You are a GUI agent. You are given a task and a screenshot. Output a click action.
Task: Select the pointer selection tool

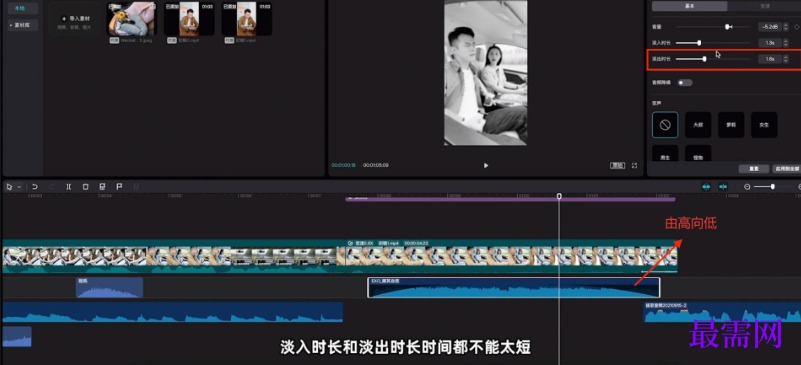[9, 187]
